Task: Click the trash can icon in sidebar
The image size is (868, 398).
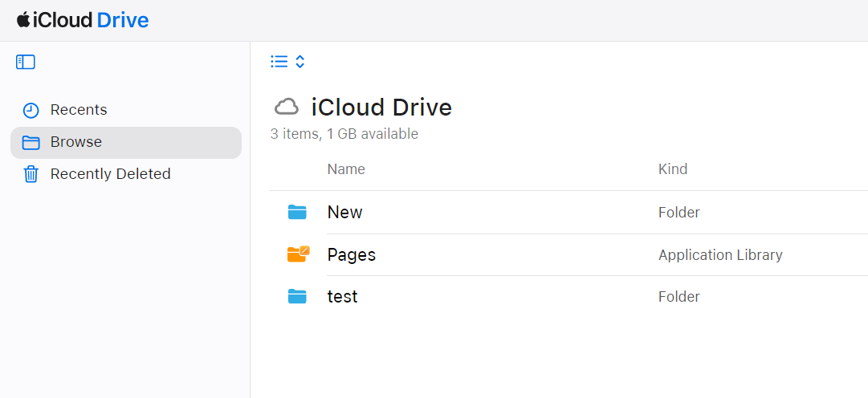Action: click(31, 174)
